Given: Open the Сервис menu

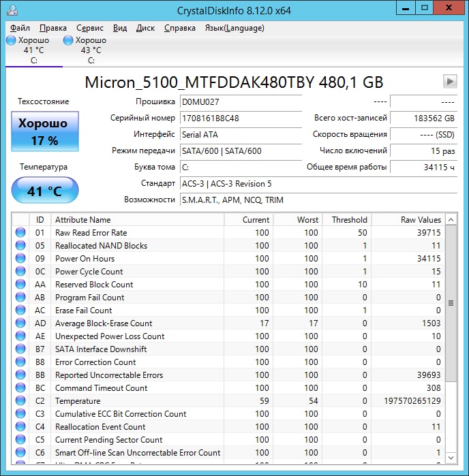Looking at the screenshot, I should pos(90,28).
